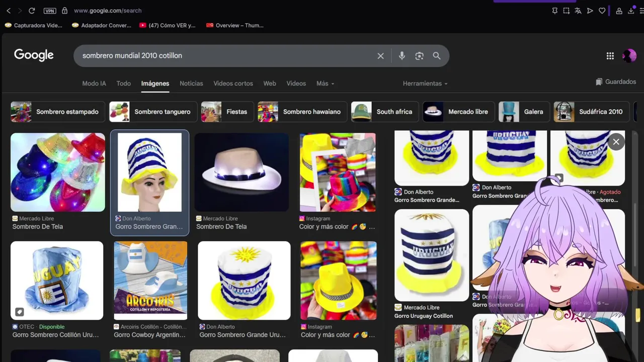Open the browser downloads icon
This screenshot has width=644, height=362.
pos(631,11)
